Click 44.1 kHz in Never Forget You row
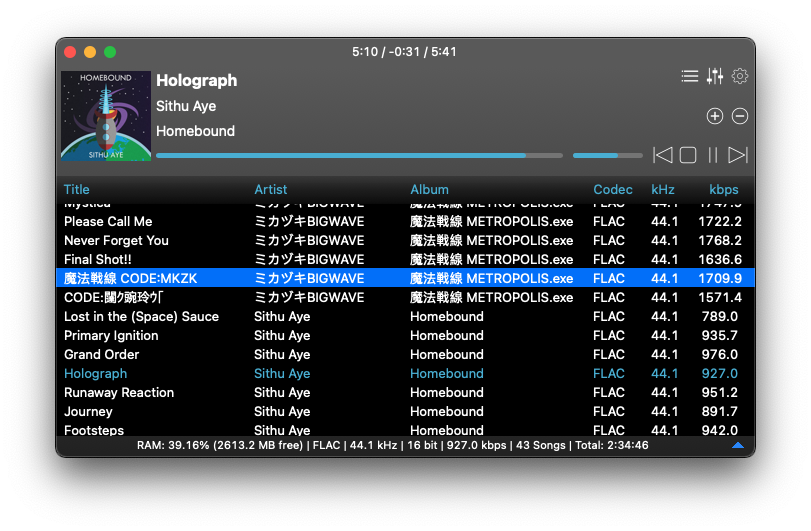 [x=664, y=240]
